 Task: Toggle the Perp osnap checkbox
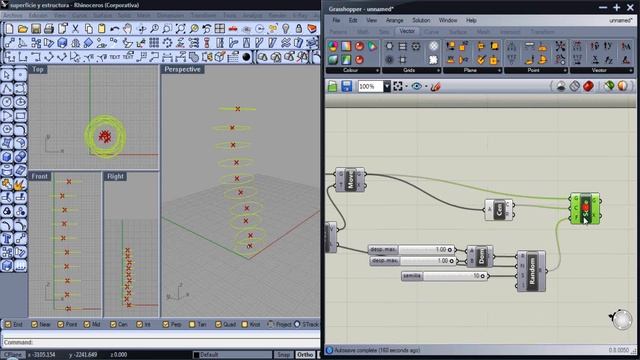pyautogui.click(x=166, y=324)
